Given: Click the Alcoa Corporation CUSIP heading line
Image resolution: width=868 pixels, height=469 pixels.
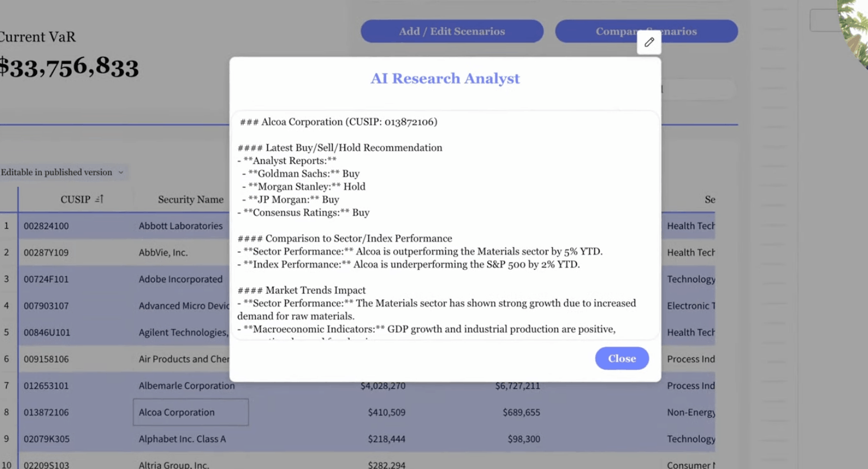Looking at the screenshot, I should click(x=338, y=122).
